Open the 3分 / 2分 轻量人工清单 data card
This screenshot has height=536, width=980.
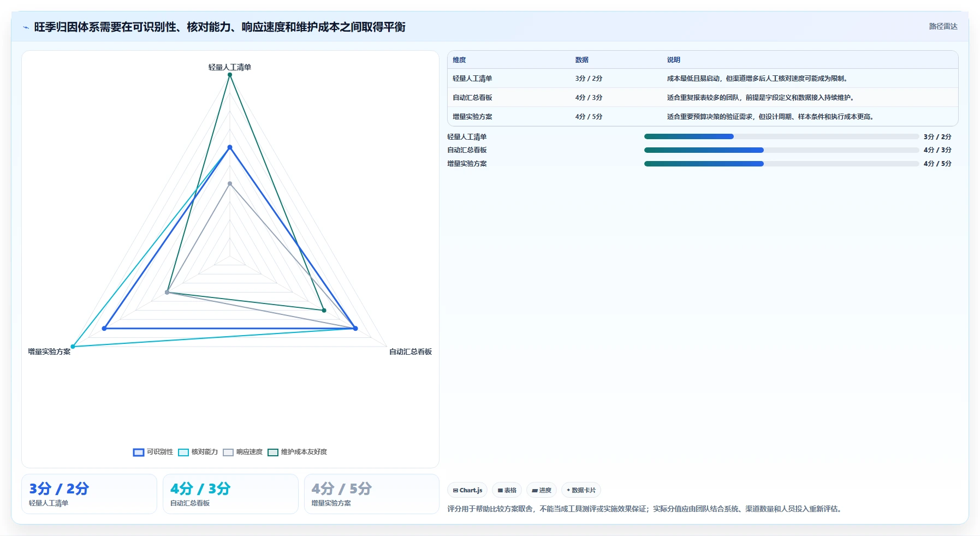point(89,494)
